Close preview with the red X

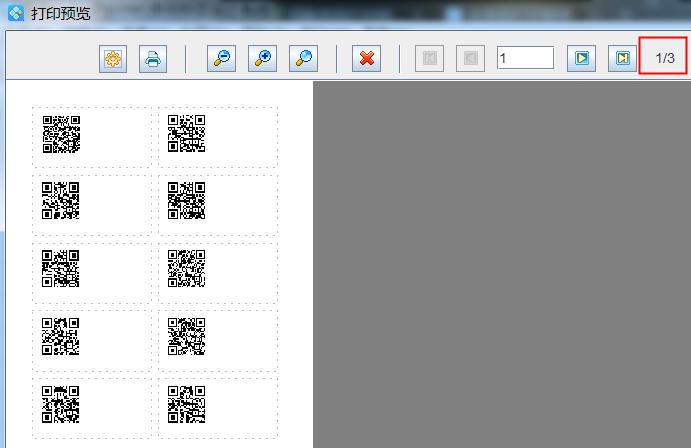point(366,58)
